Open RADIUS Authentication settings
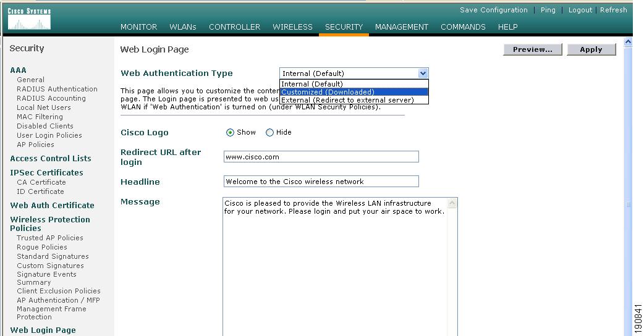This screenshot has height=336, width=644. tap(57, 89)
